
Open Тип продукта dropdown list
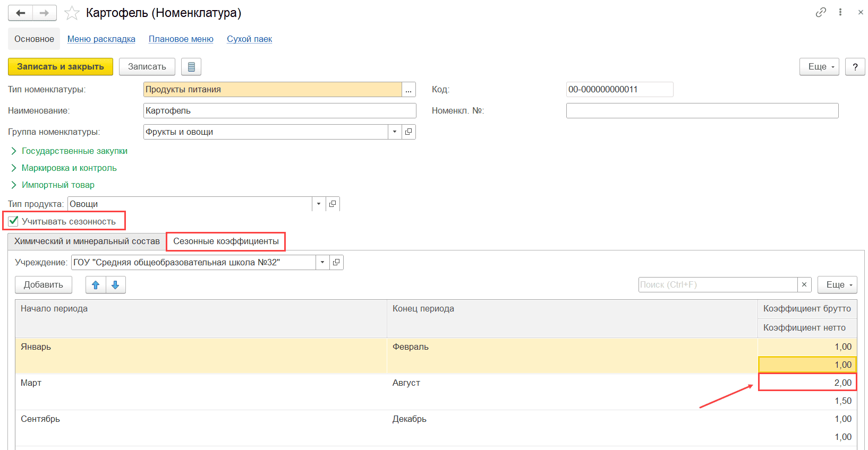pyautogui.click(x=319, y=204)
